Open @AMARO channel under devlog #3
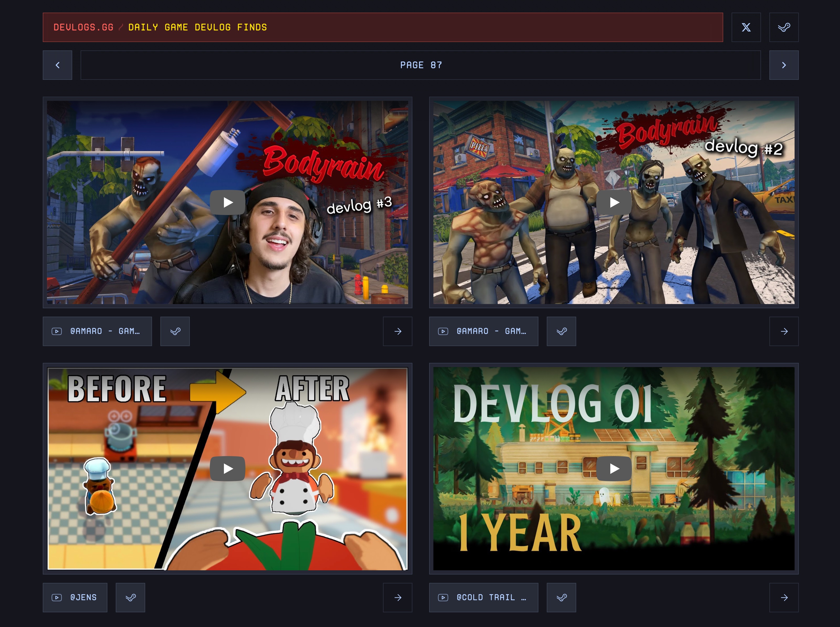840x627 pixels. pyautogui.click(x=97, y=331)
